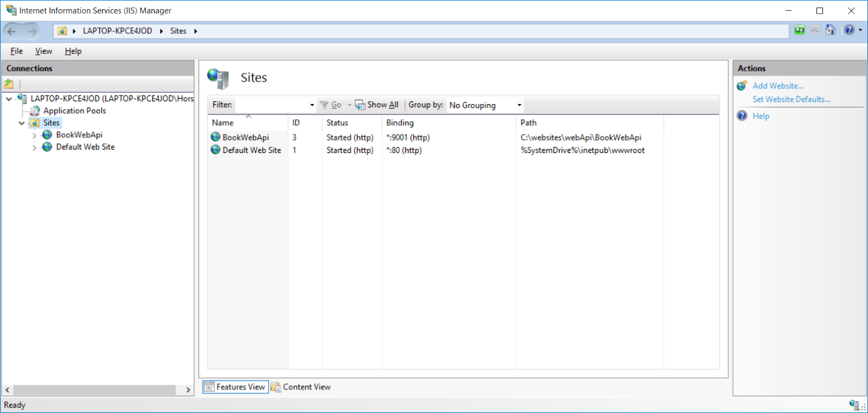Click the Sites folder icon in tree
Screen dimensions: 868x413
35,122
